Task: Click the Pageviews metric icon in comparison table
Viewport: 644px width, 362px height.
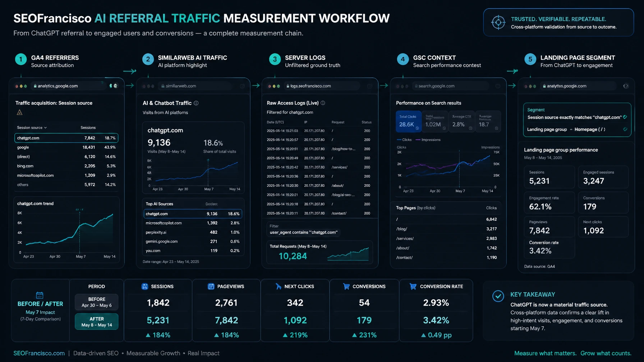Action: 211,287
